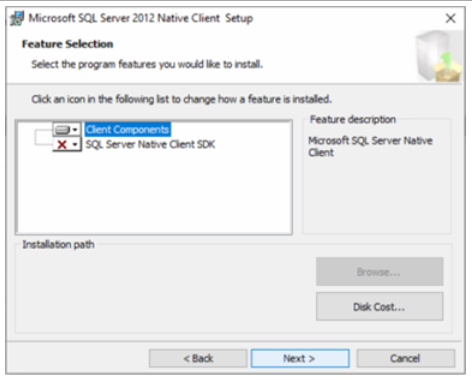Open the SQL Server Native Client SDK red X dropdown
472x380 pixels.
67,145
